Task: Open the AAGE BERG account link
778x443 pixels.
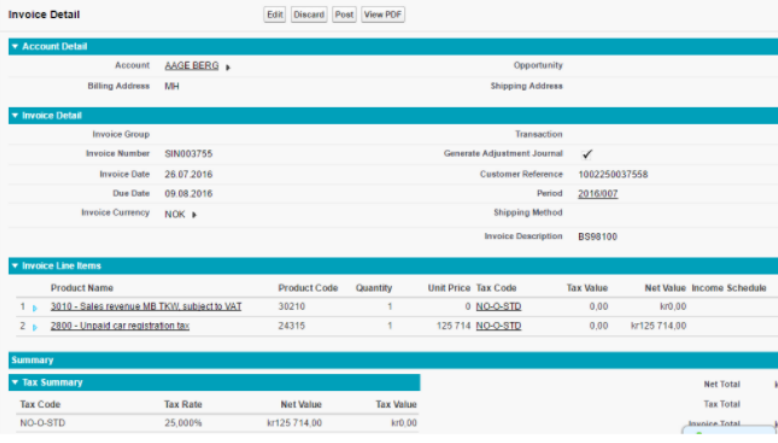Action: [x=192, y=65]
